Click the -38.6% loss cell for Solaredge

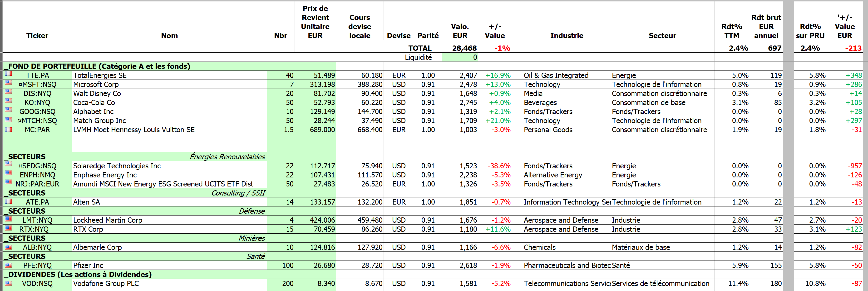pyautogui.click(x=495, y=166)
